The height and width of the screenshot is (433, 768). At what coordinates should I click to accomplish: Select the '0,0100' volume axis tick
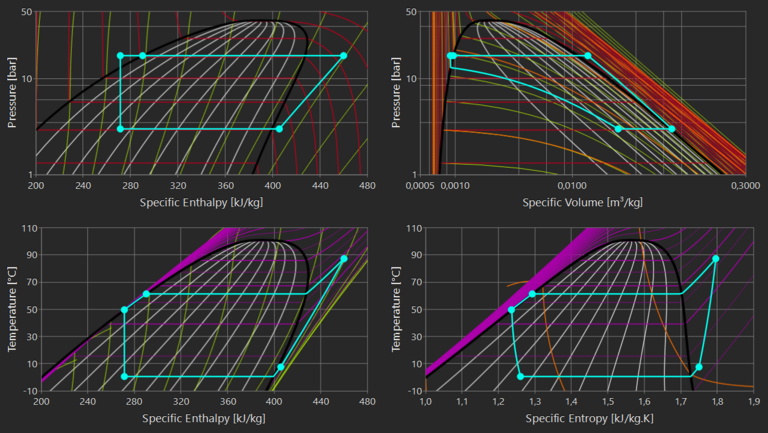(x=572, y=186)
